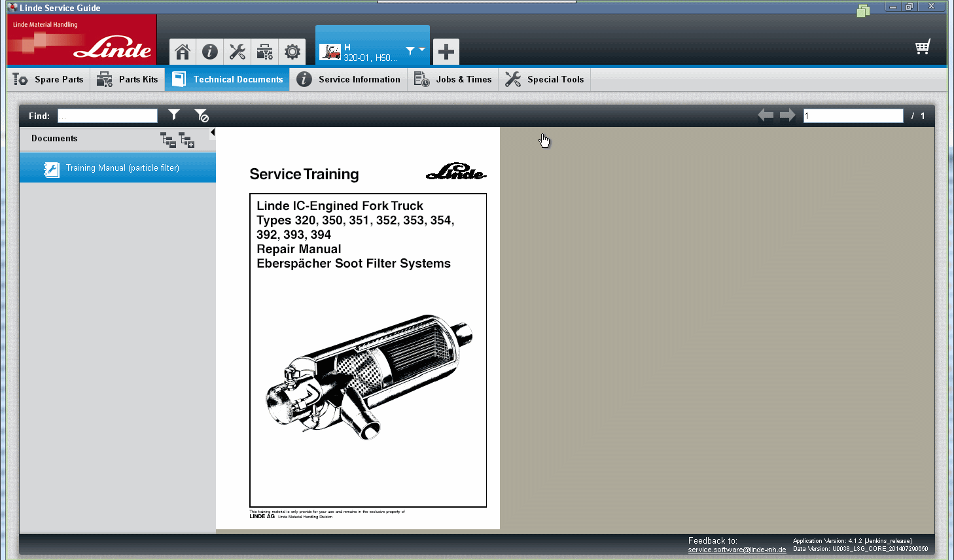The image size is (954, 560).
Task: Apply the Find filter funnel
Action: point(174,115)
